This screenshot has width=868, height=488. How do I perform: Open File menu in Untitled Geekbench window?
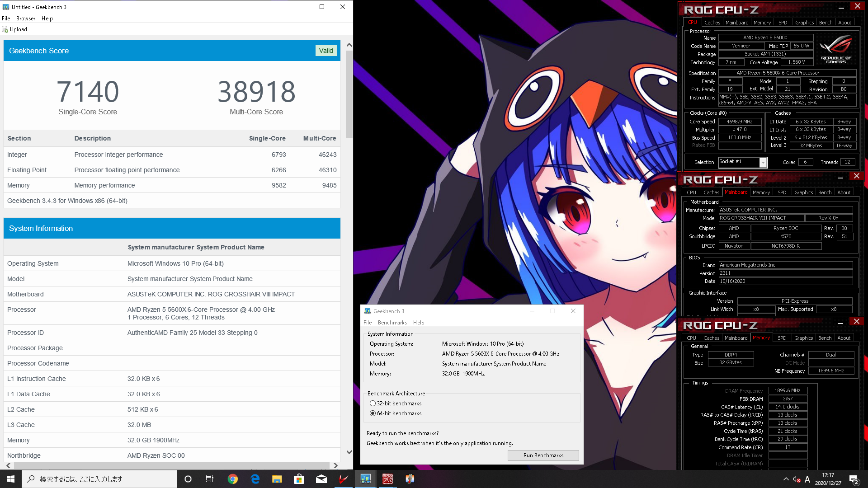(6, 19)
